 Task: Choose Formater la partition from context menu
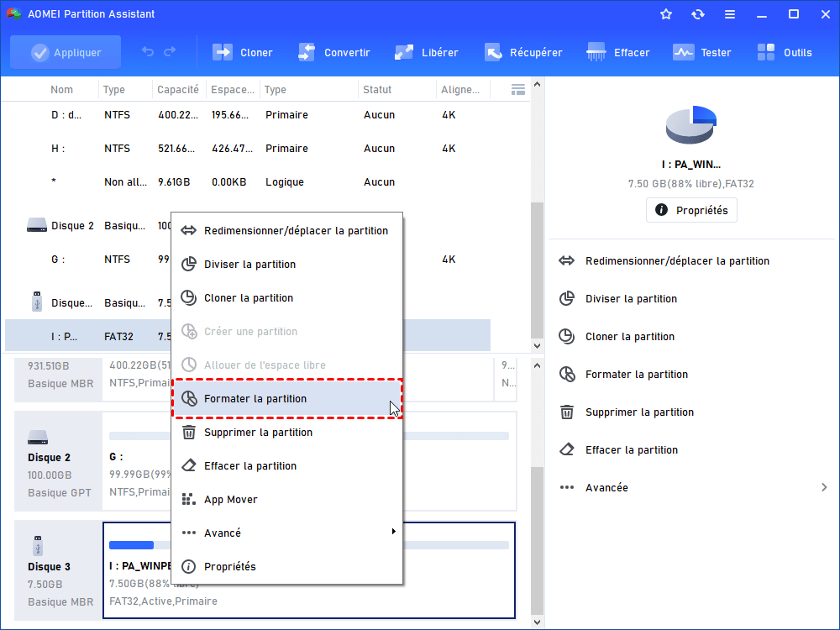click(287, 398)
